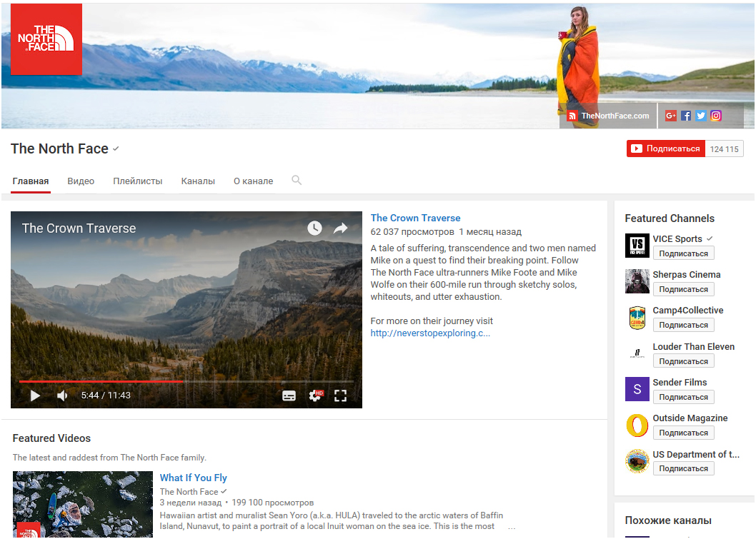This screenshot has height=539, width=756.
Task: Click the Featured Channels heading
Action: tap(670, 218)
